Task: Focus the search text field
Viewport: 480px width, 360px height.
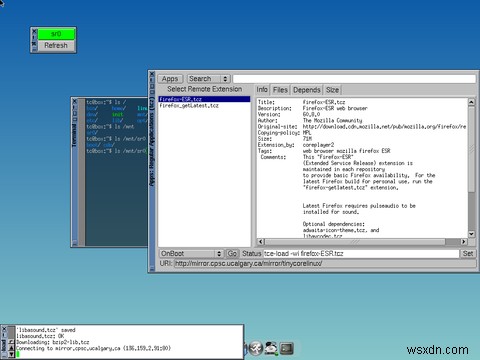Action: pyautogui.click(x=354, y=79)
